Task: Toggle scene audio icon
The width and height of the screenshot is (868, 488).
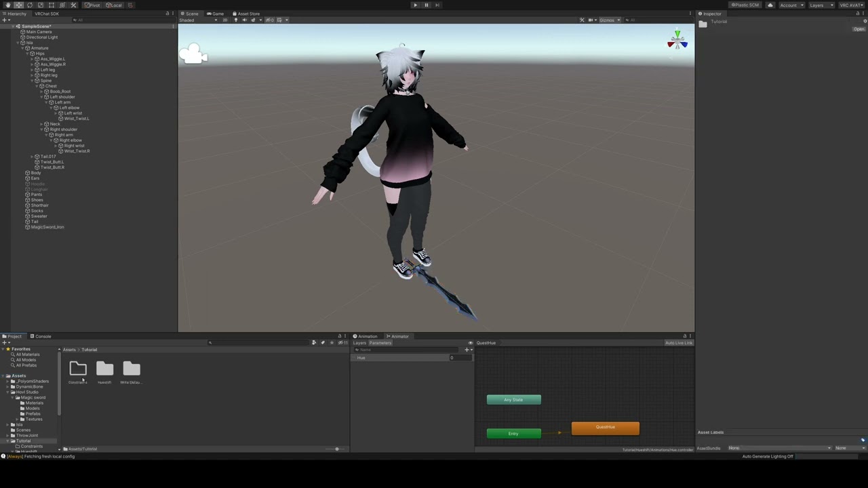Action: click(245, 20)
